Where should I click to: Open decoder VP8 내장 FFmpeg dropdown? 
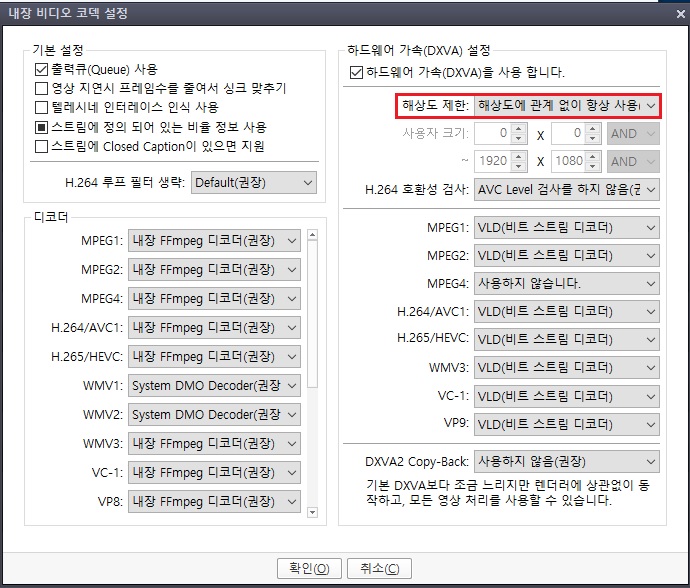click(x=214, y=502)
